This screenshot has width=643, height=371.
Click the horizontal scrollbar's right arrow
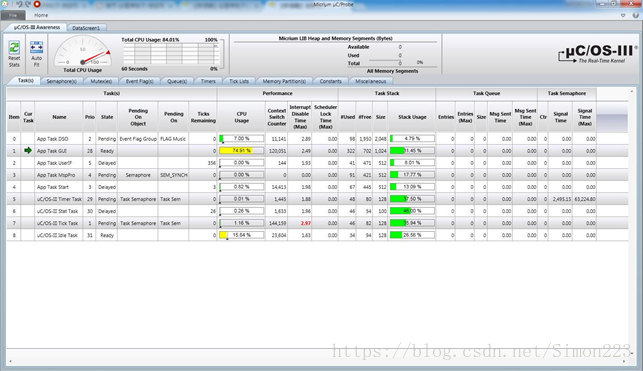(624, 361)
